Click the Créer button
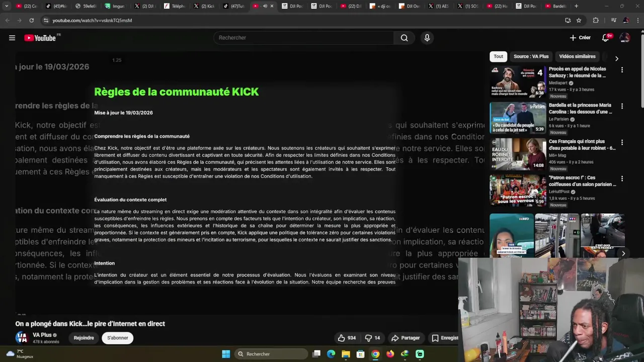Image resolution: width=644 pixels, height=362 pixels. click(580, 38)
